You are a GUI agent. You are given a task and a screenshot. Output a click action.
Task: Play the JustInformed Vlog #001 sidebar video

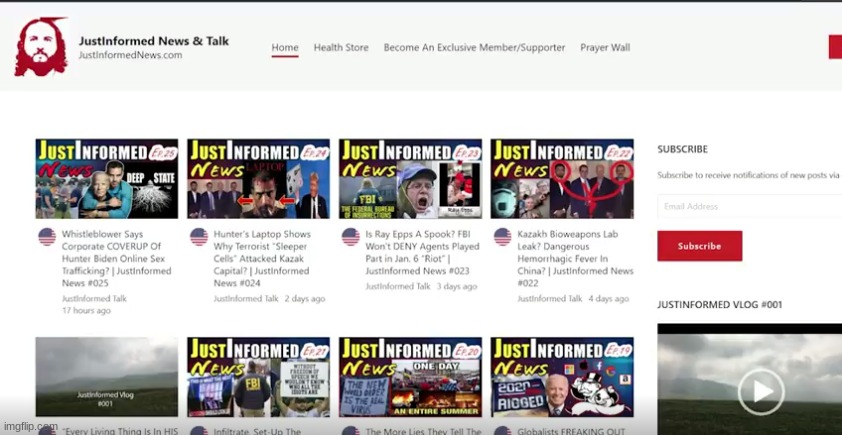click(761, 392)
